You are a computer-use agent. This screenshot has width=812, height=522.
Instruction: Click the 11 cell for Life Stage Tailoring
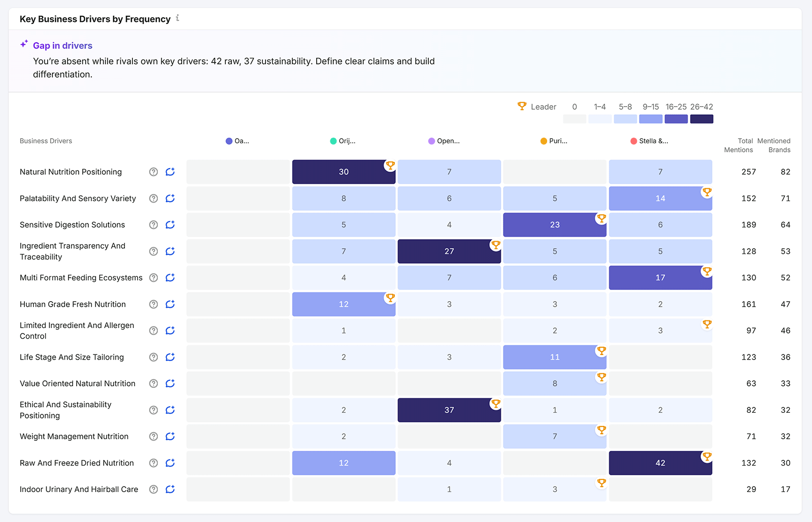(555, 357)
